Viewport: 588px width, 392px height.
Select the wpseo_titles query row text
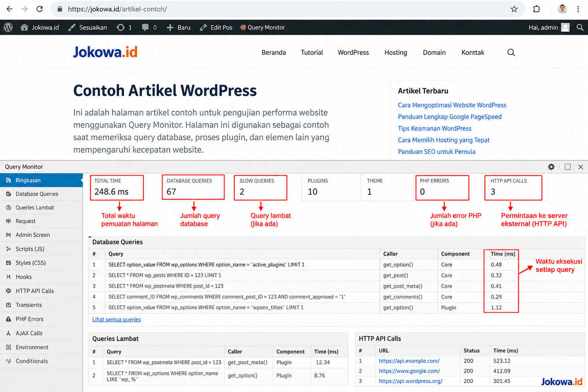[x=206, y=307]
